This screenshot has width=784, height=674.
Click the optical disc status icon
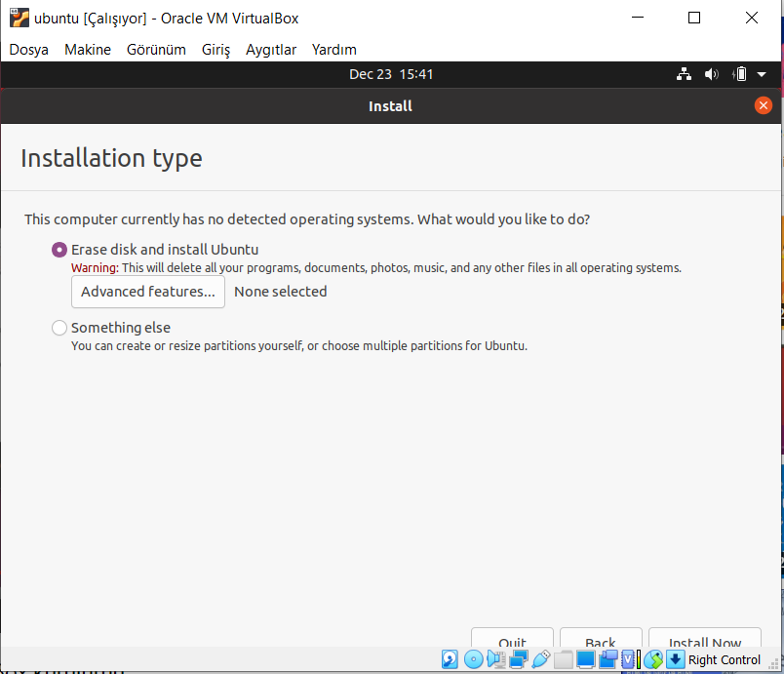[x=473, y=659]
